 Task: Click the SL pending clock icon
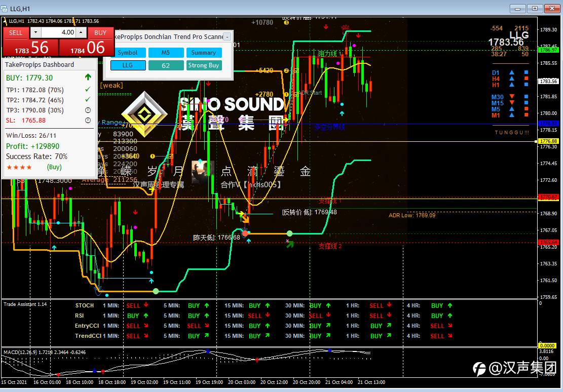88,120
